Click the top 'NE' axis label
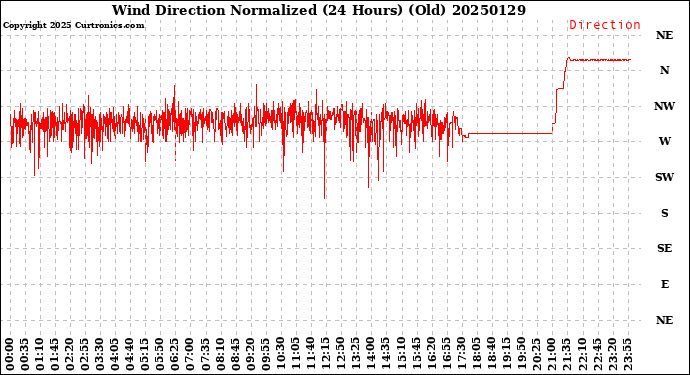The width and height of the screenshot is (690, 375). click(x=664, y=35)
